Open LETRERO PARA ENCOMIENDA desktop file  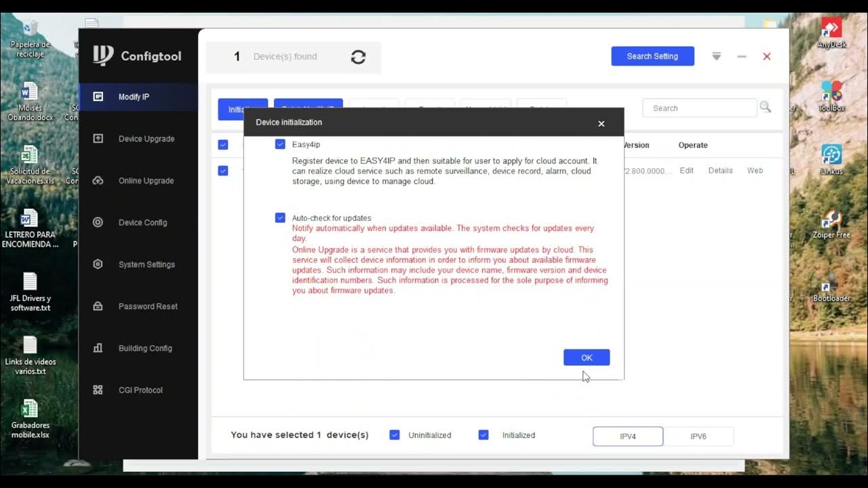[30, 228]
